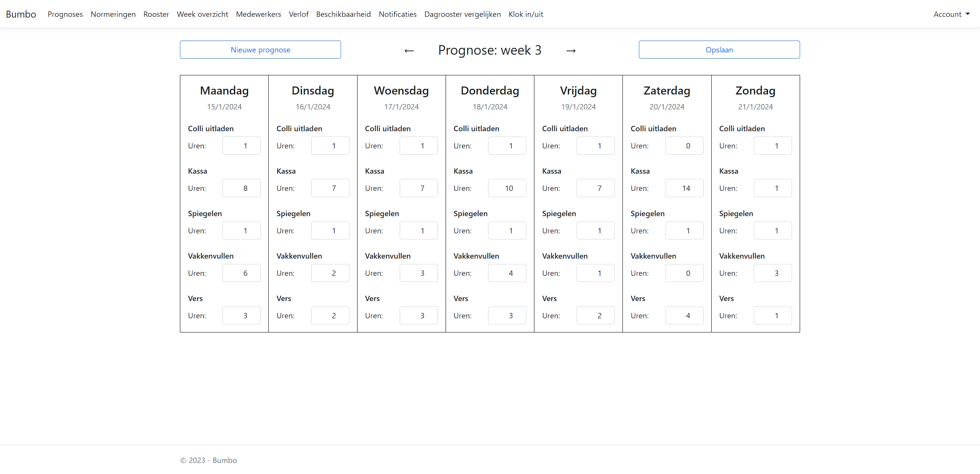Open the Week overzicht page
This screenshot has height=474, width=980.
click(202, 14)
